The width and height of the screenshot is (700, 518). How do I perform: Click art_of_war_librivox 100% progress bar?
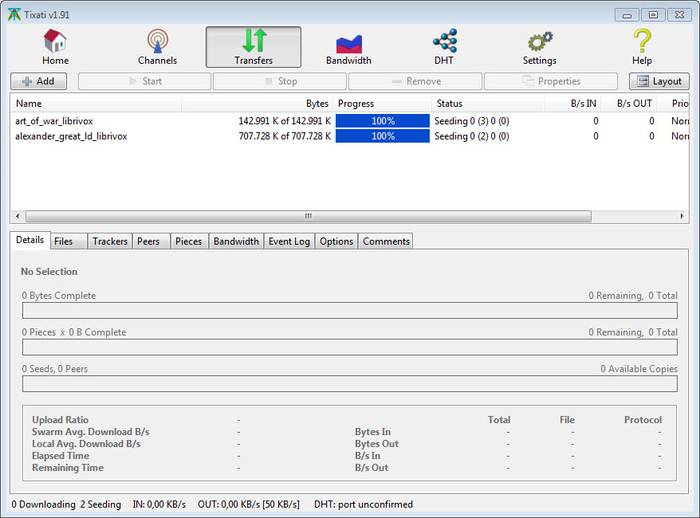pos(383,121)
